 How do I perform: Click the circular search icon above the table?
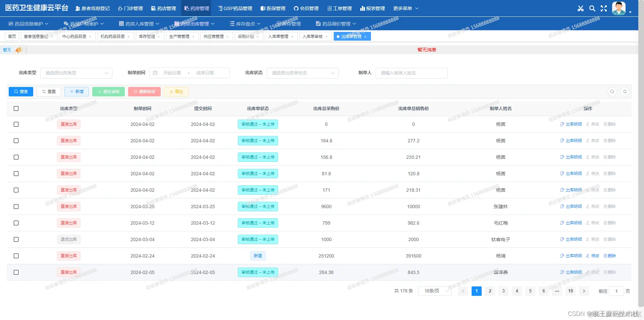point(612,91)
